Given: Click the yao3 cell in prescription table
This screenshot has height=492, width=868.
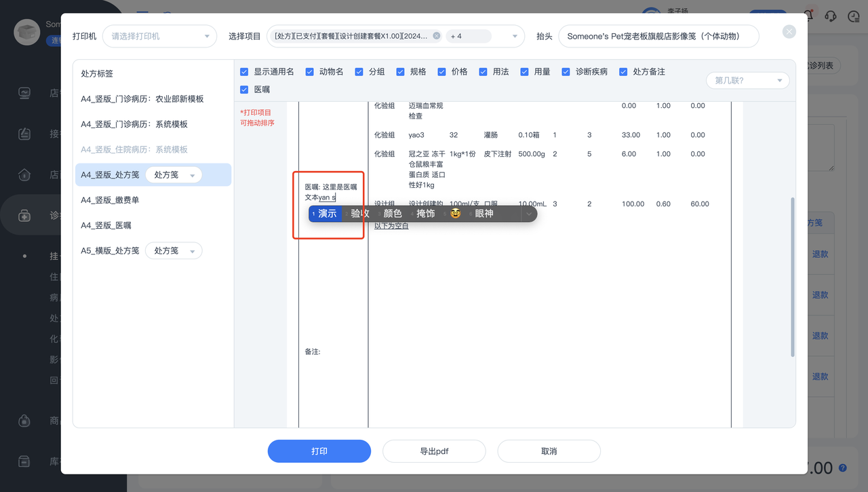Looking at the screenshot, I should [x=416, y=135].
